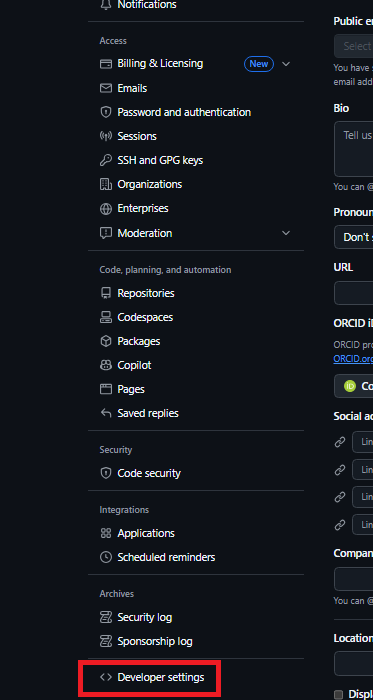373x700 pixels.
Task: Click the shield icon next to Code security
Action: click(106, 473)
